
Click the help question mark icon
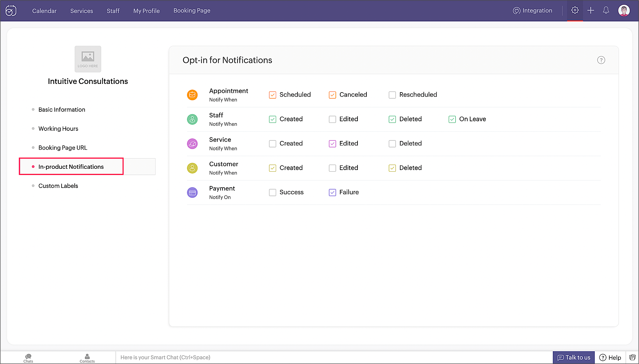point(601,60)
